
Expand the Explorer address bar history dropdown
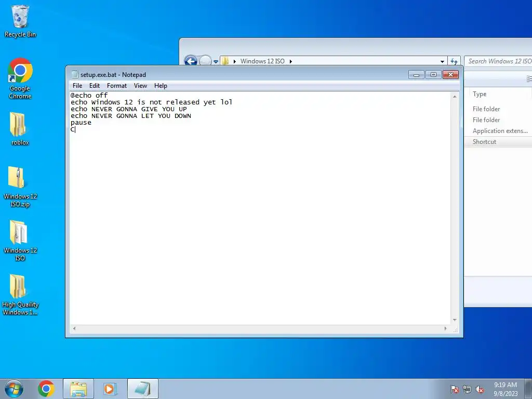(442, 61)
